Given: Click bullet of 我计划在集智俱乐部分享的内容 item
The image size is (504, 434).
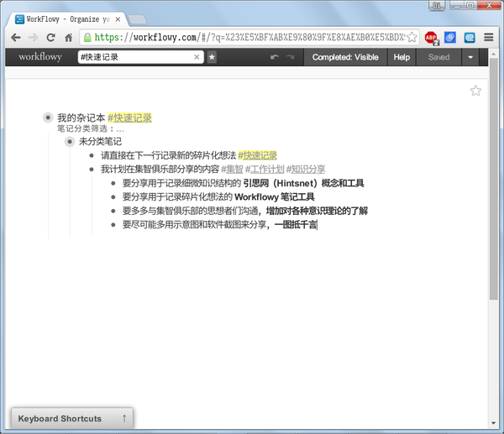Looking at the screenshot, I should 92,170.
